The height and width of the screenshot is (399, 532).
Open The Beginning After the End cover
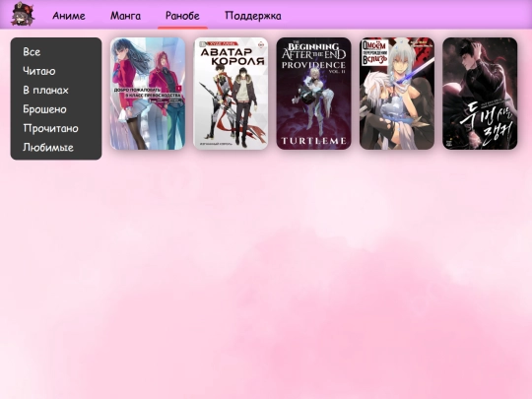[314, 94]
